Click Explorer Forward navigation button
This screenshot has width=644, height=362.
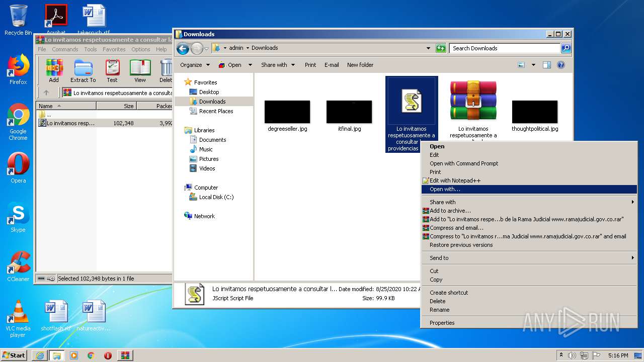point(196,48)
